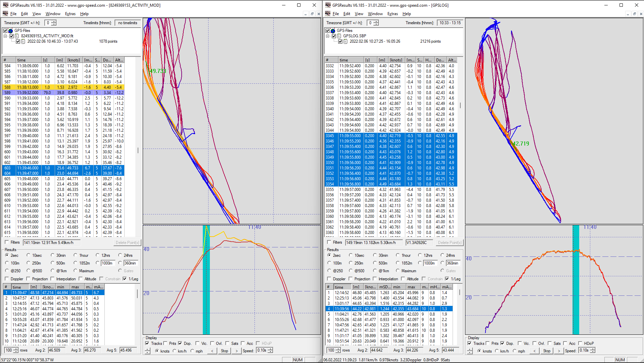Adjust Timezone spinner in left window
Viewport: 644px width, 363px height.
[x=54, y=23]
